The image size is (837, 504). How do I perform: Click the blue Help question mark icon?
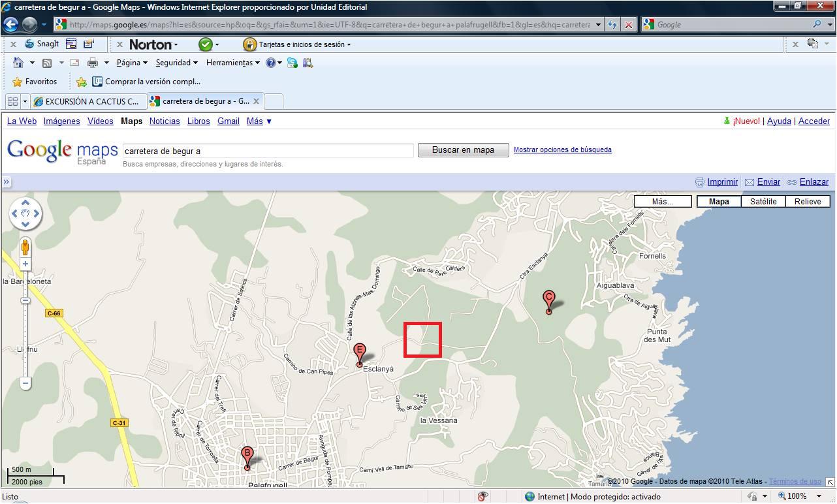pyautogui.click(x=270, y=63)
